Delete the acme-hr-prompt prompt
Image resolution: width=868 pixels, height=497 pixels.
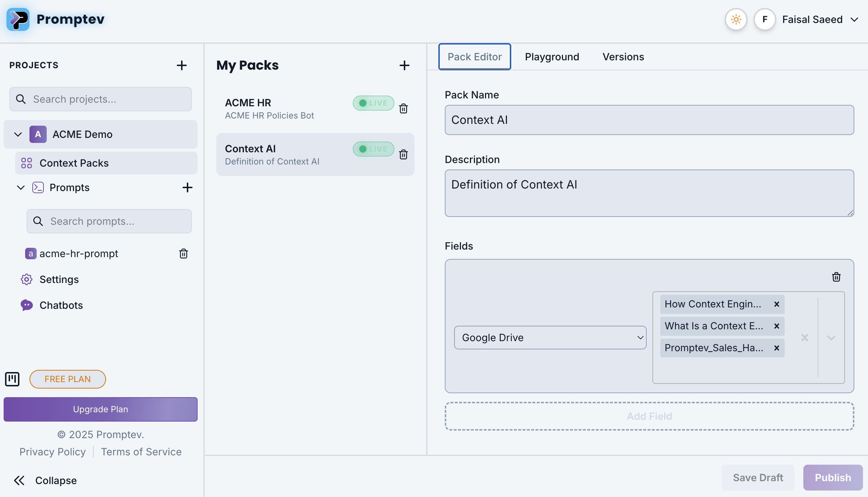coord(183,254)
